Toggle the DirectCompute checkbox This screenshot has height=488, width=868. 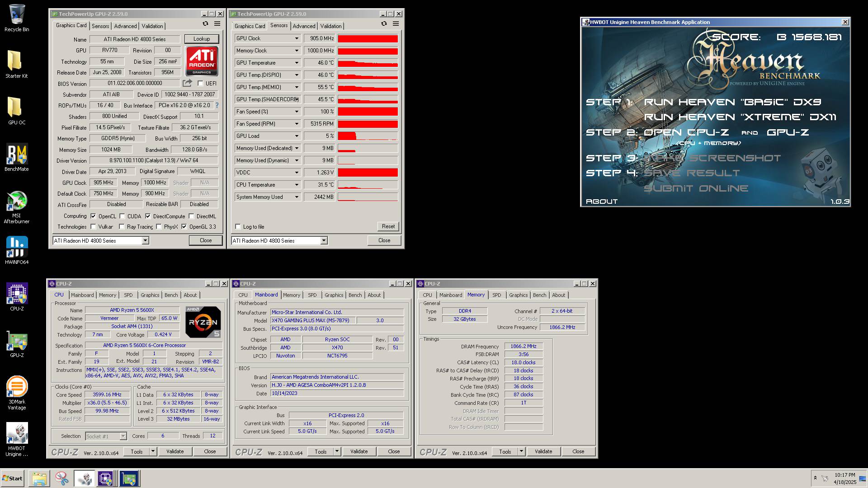[148, 216]
